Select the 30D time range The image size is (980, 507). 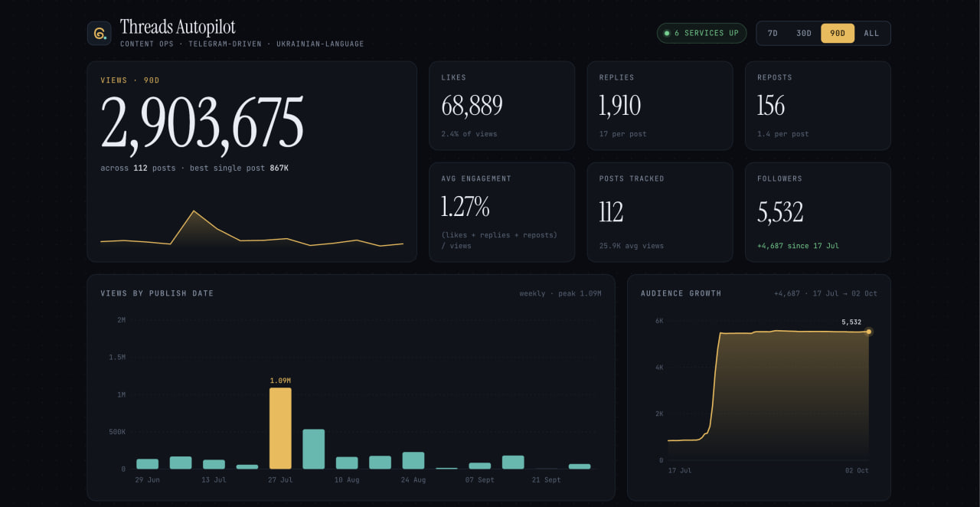tap(804, 33)
